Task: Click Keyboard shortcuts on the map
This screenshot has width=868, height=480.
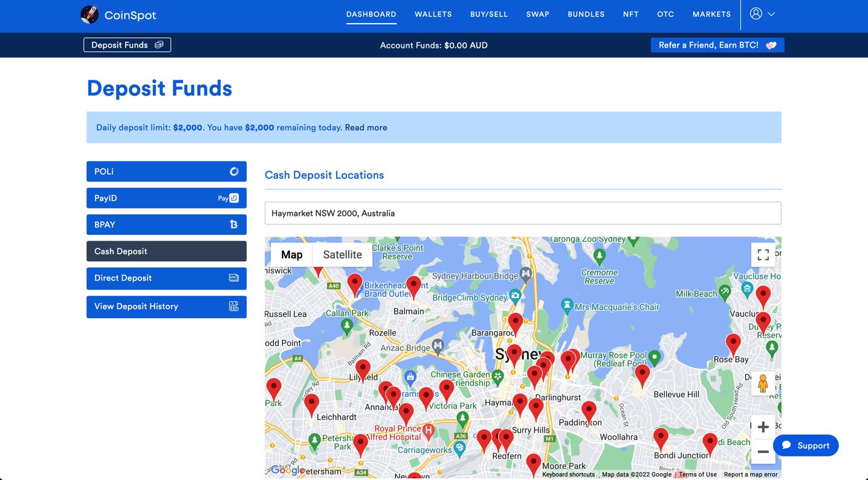Action: (568, 475)
